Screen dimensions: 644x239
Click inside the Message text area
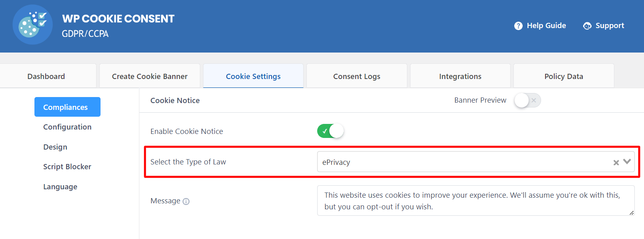476,201
